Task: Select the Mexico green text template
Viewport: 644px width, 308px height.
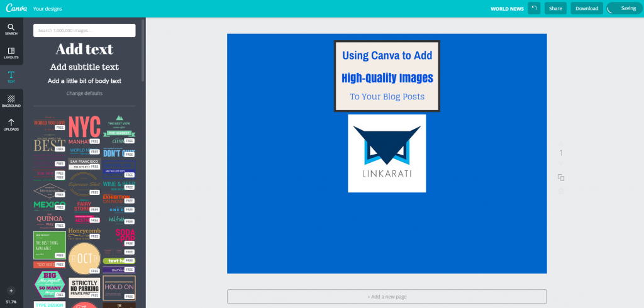Action: 49,205
